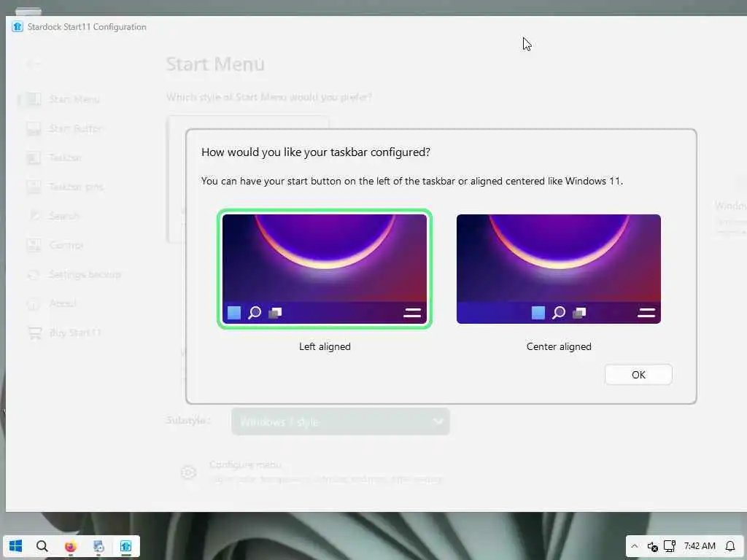Viewport: 747px width, 560px height.
Task: Show hidden system tray icons chevron
Action: [634, 546]
